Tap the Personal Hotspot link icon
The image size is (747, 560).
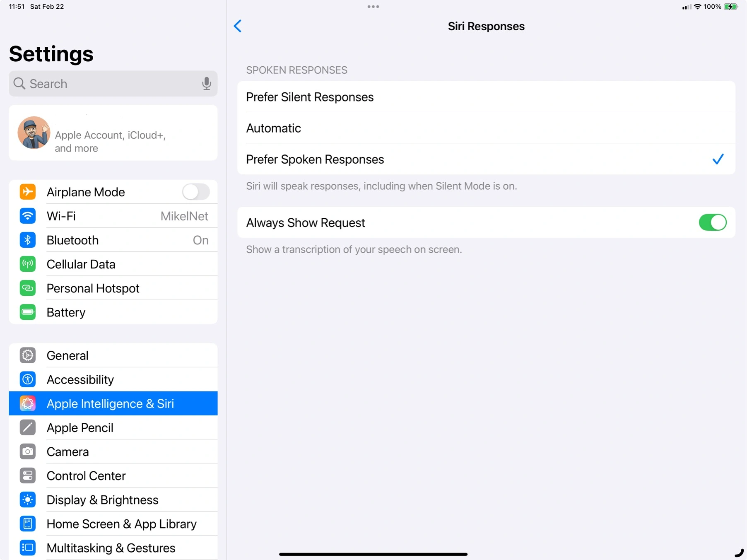click(28, 288)
